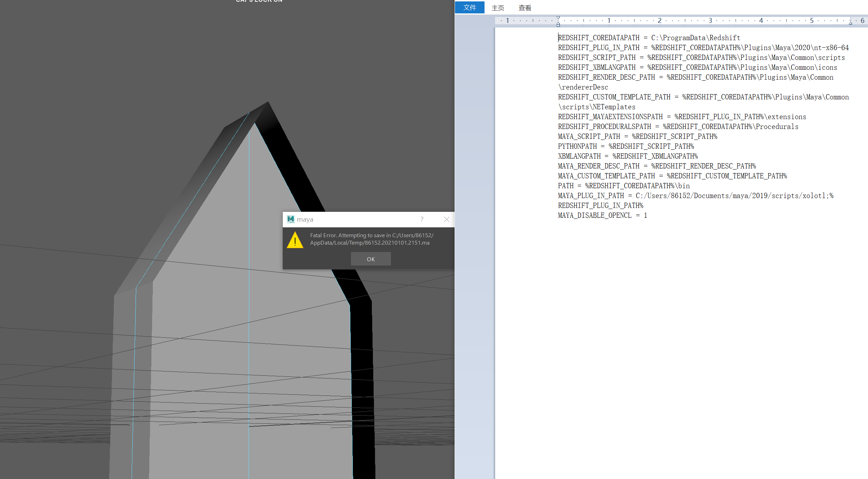Click the first-line indent marker on ruler
The height and width of the screenshot is (479, 868).
point(558,18)
